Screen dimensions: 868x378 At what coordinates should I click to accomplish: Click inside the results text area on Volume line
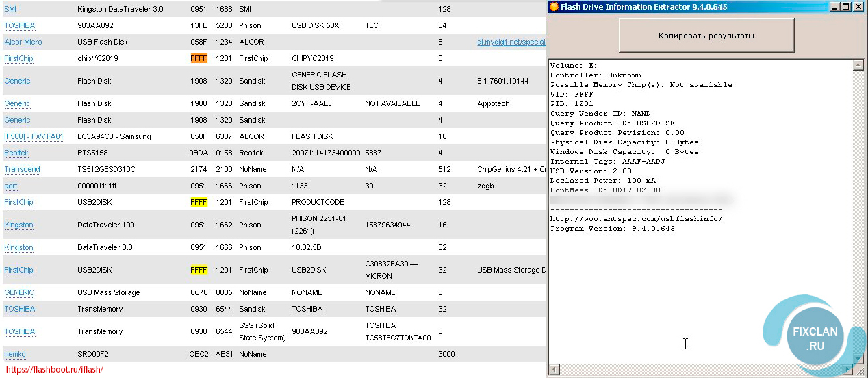click(x=574, y=66)
